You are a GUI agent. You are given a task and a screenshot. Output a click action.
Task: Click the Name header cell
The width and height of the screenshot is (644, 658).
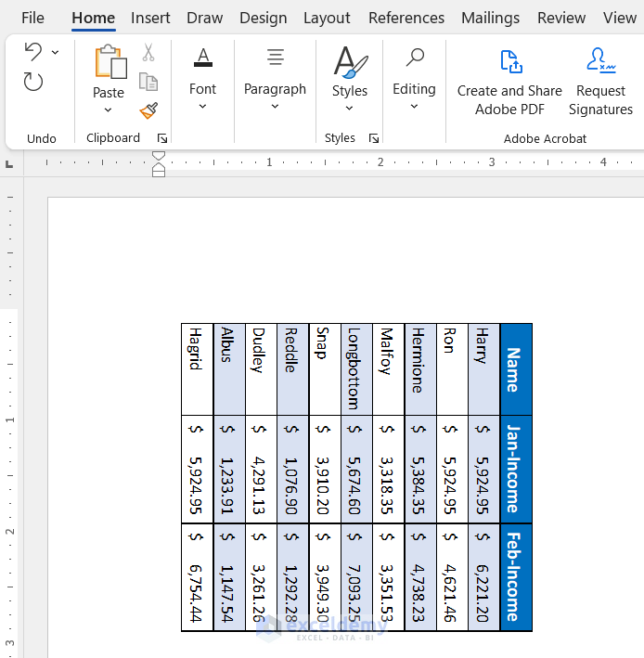[x=516, y=369]
